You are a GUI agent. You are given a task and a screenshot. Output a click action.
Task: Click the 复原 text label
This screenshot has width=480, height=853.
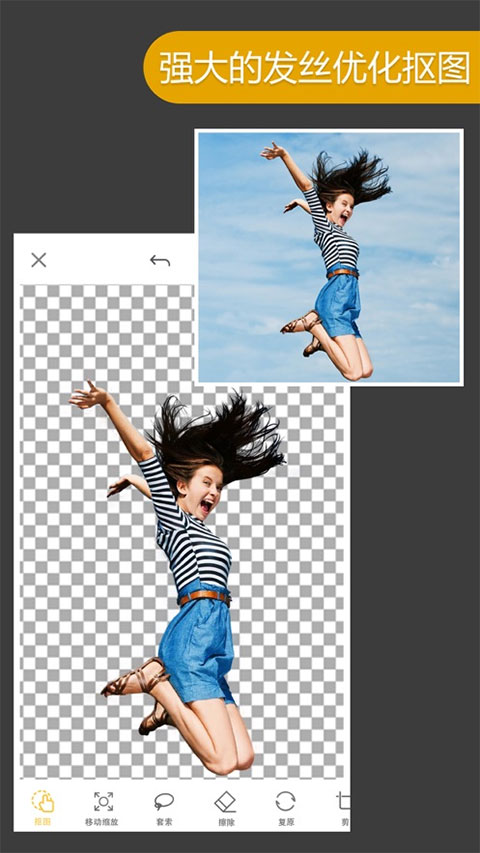pos(286,822)
